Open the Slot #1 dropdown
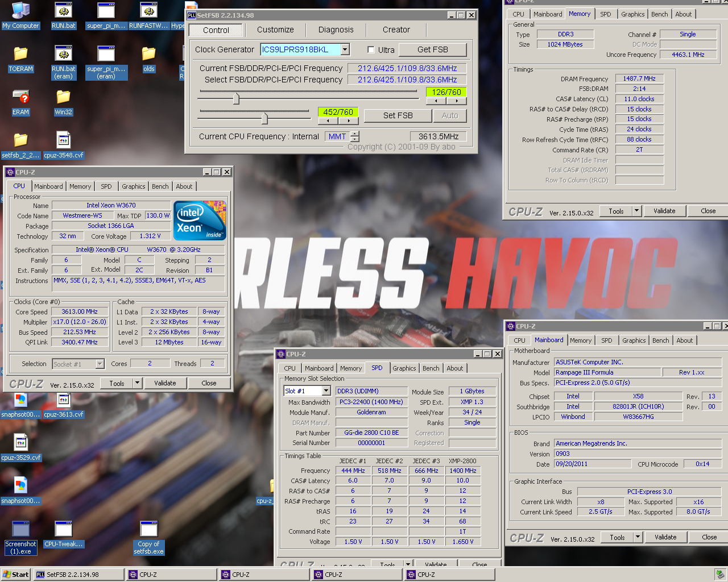Screen dimensions: 728x582 [x=326, y=391]
